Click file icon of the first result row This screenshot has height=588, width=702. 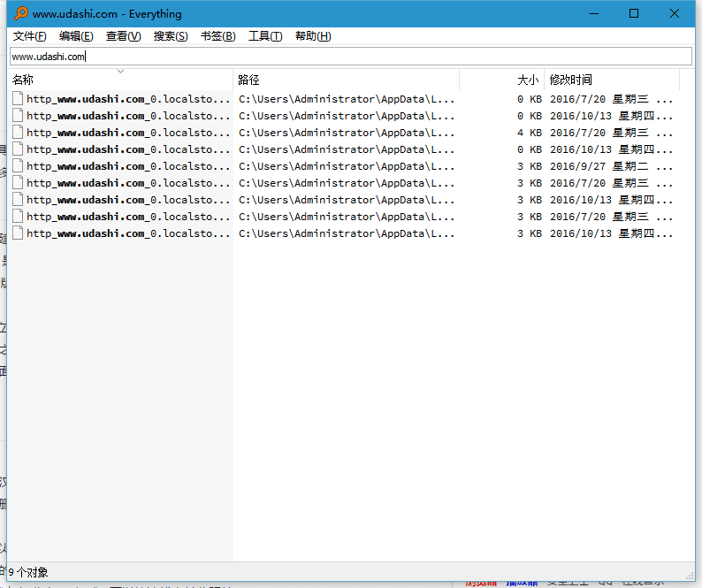18,99
